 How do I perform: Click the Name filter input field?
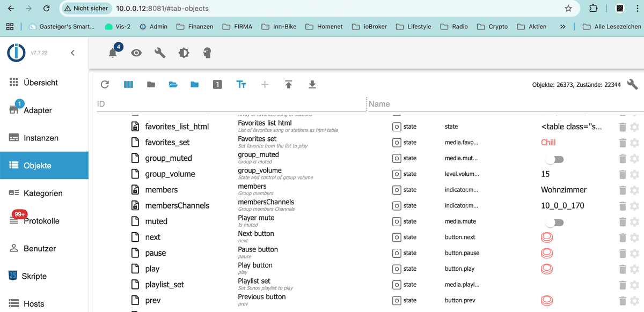[x=506, y=104]
